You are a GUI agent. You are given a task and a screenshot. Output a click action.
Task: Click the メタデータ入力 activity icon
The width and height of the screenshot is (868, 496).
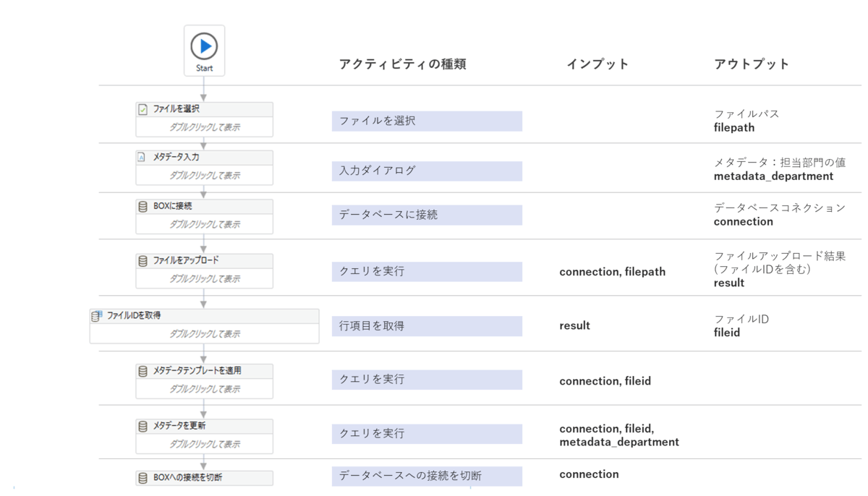142,157
